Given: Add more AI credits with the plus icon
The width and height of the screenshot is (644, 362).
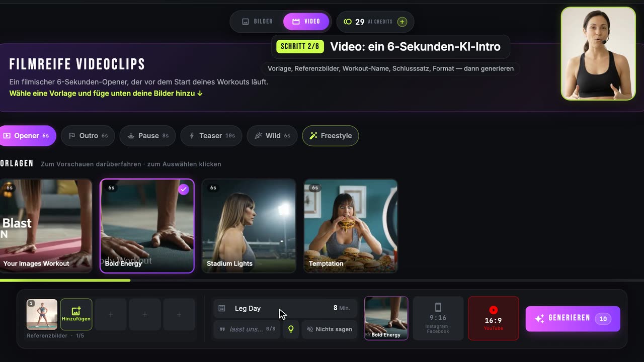Looking at the screenshot, I should coord(402,22).
